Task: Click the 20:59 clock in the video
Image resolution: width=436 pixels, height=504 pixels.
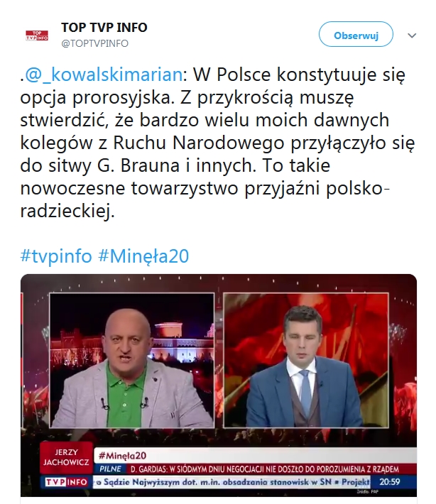Action: (x=389, y=482)
